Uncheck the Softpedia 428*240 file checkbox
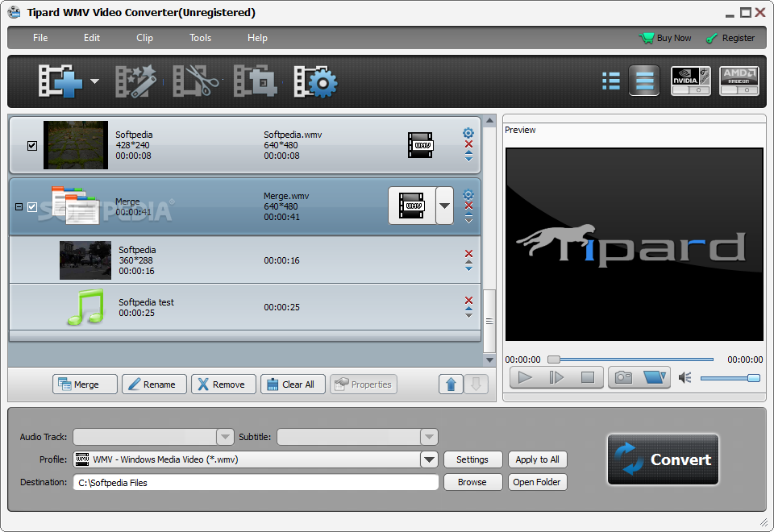This screenshot has width=774, height=532. 32,146
